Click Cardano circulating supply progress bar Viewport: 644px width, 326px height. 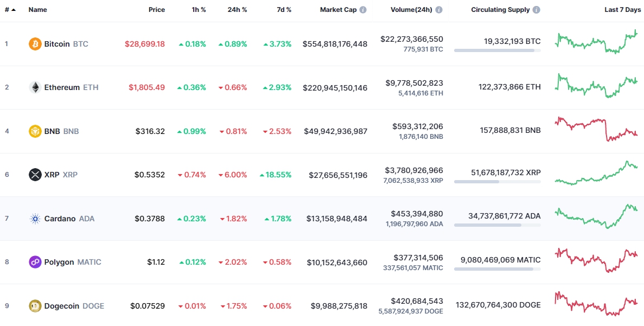[498, 226]
